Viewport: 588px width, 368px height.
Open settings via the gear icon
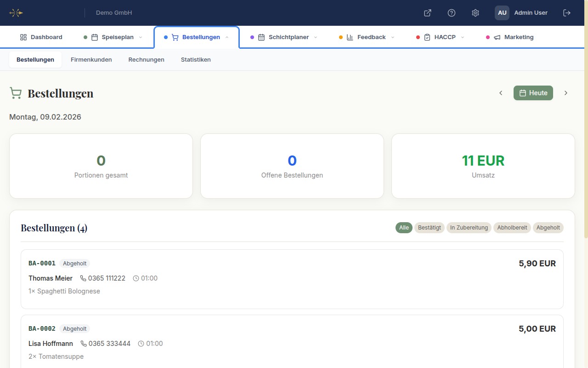pyautogui.click(x=475, y=13)
